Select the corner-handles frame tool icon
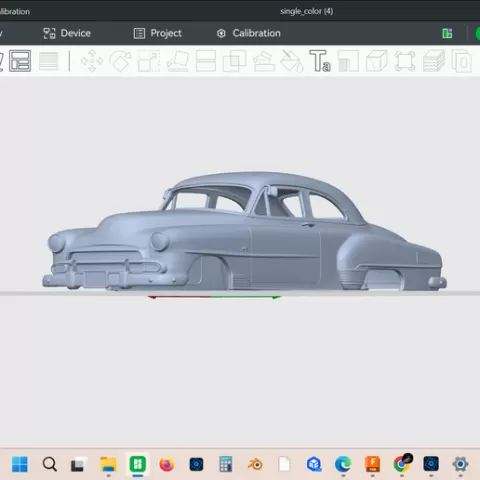 point(405,61)
